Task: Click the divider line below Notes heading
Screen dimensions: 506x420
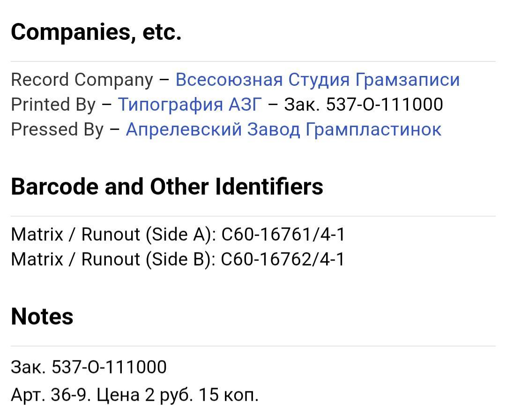Action: coord(253,346)
